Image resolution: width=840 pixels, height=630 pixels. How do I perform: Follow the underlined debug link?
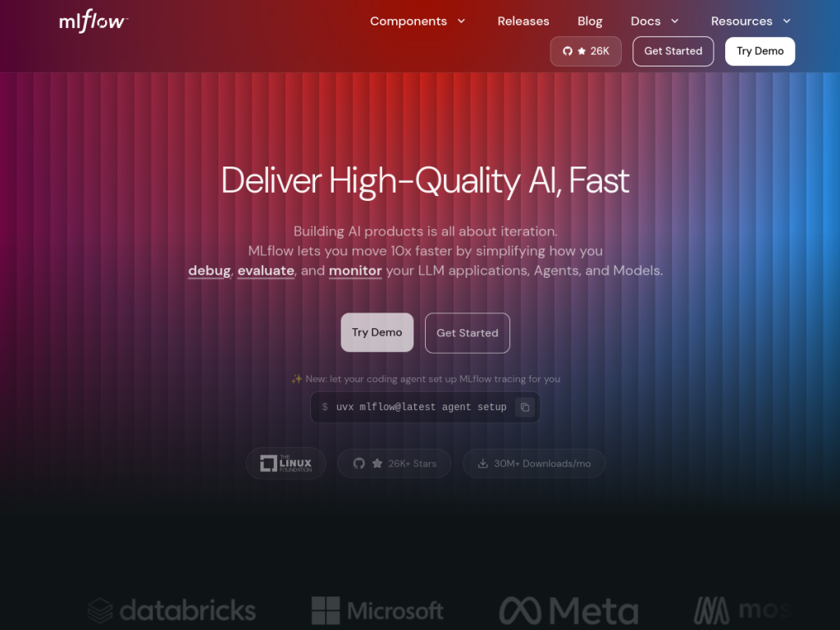coord(209,271)
